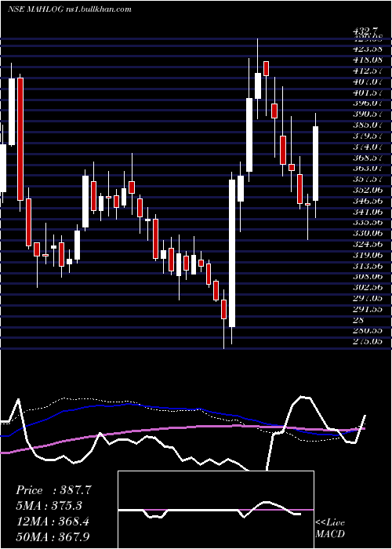Select the 313.56 price axis label
This screenshot has height=549, width=392.
pos(368,265)
